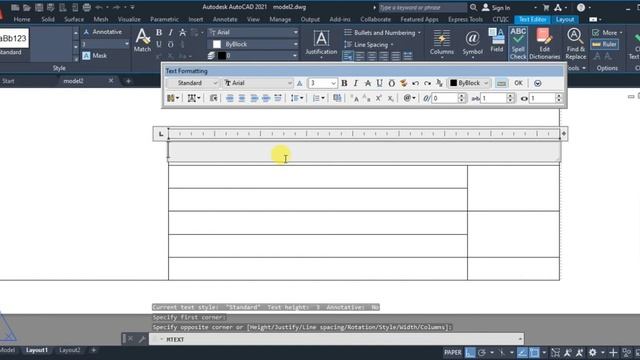Increase Tracking value stepper
The width and height of the screenshot is (640, 360).
coord(510,96)
